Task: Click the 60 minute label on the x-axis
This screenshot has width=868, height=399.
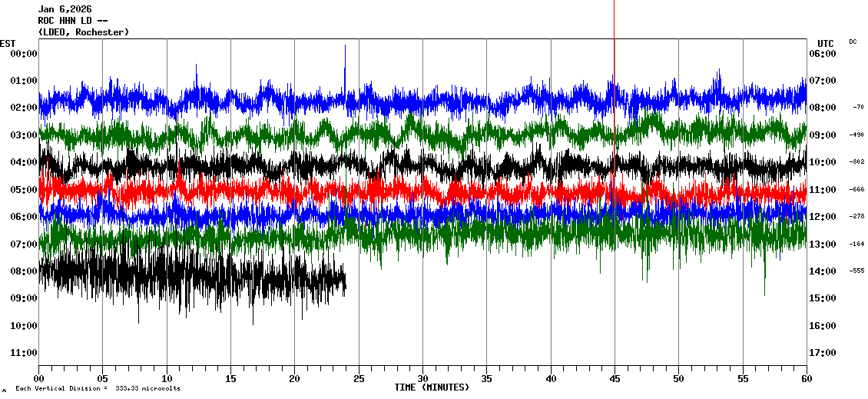Action: [806, 379]
